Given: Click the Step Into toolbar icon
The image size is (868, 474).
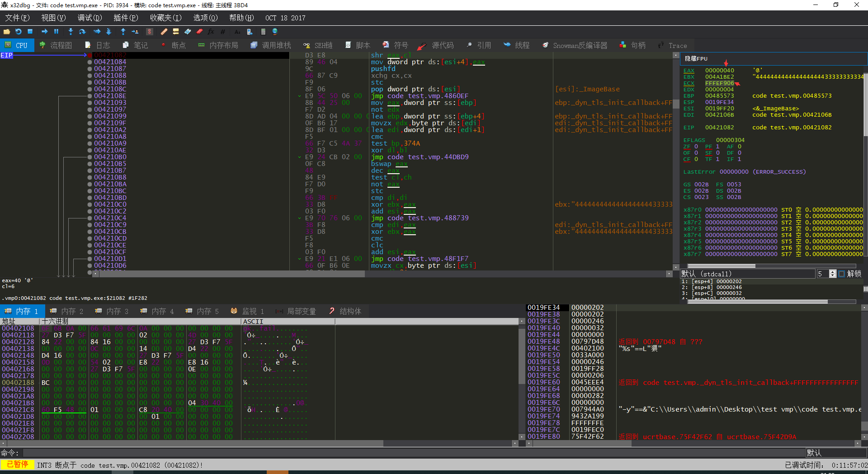Looking at the screenshot, I should tap(71, 32).
